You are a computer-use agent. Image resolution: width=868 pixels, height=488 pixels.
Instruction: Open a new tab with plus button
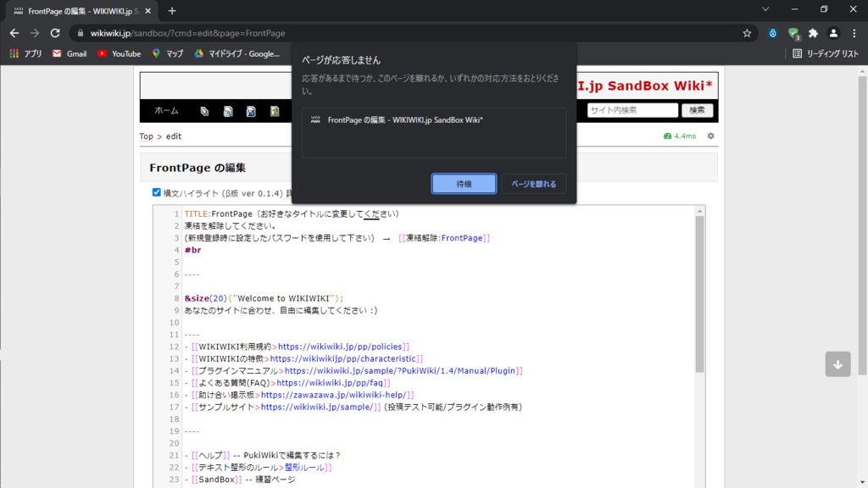[x=172, y=11]
